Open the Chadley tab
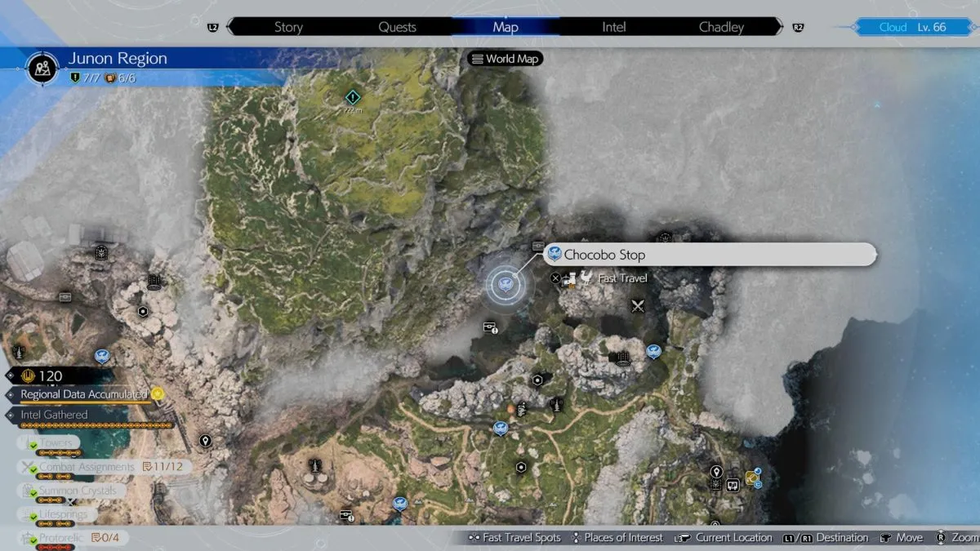Image resolution: width=980 pixels, height=551 pixels. (722, 27)
